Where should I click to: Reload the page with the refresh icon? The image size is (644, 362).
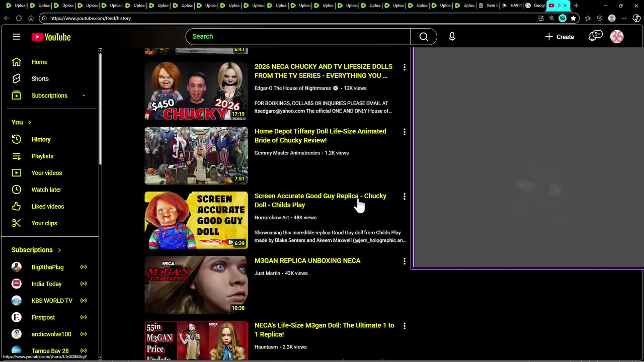coord(19,18)
